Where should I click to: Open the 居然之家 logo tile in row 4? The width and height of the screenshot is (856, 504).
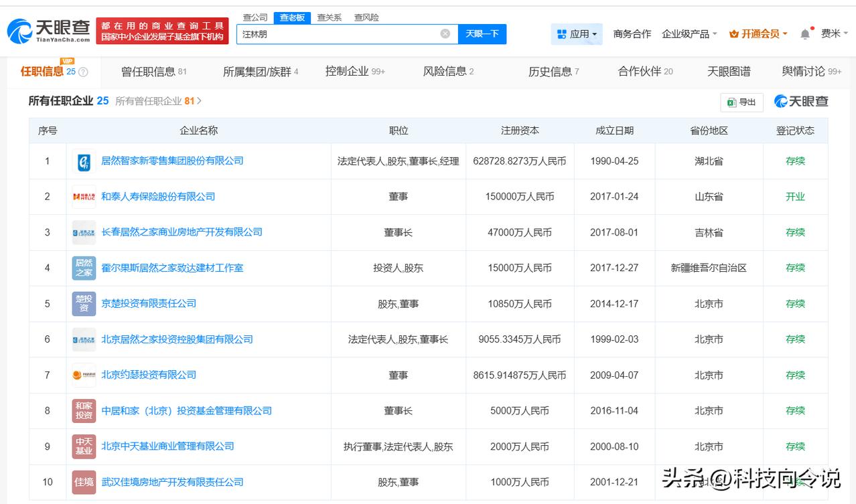pyautogui.click(x=84, y=268)
